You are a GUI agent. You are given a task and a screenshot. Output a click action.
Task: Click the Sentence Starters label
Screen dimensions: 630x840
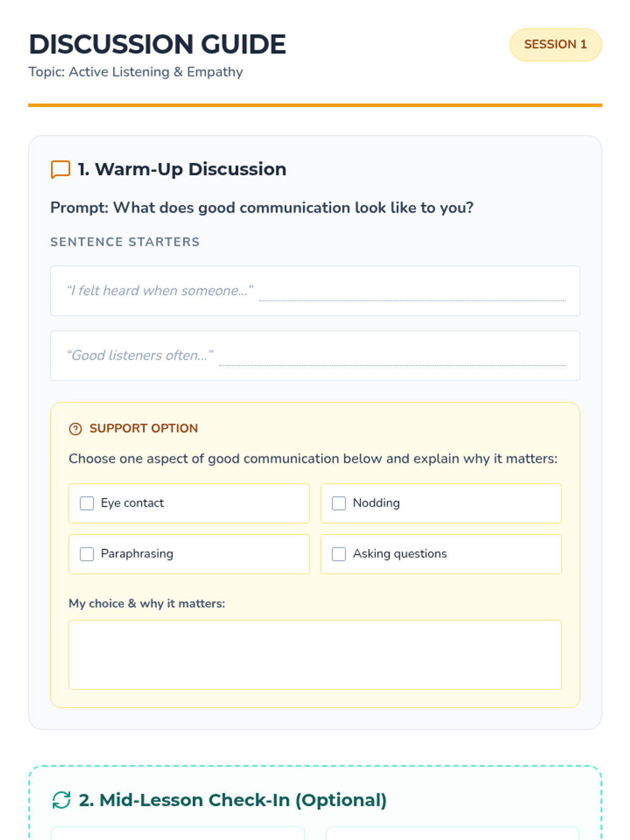click(125, 242)
